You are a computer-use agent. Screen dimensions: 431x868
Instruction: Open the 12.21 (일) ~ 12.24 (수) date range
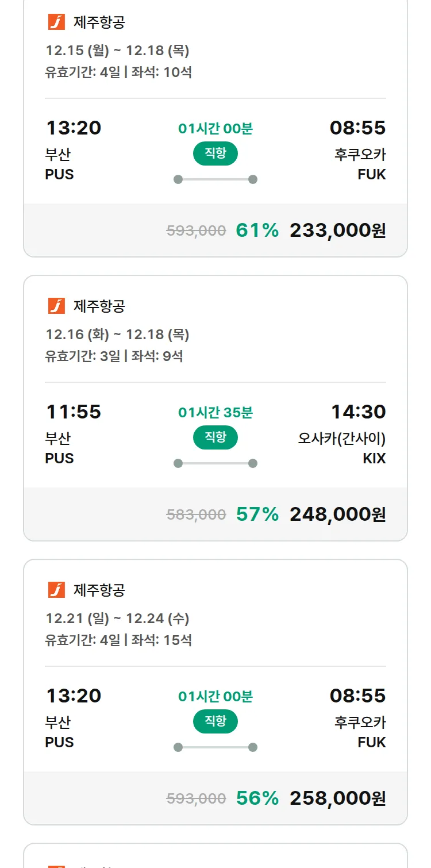[117, 619]
